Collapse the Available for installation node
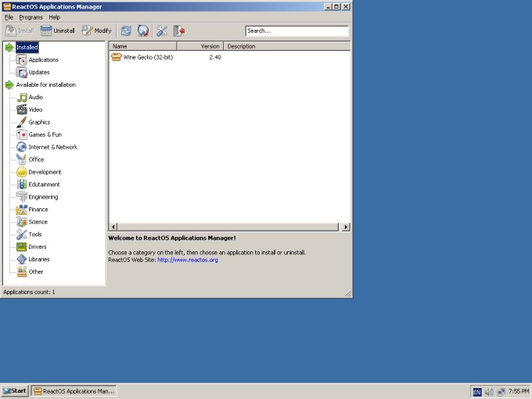This screenshot has height=399, width=532. point(9,84)
